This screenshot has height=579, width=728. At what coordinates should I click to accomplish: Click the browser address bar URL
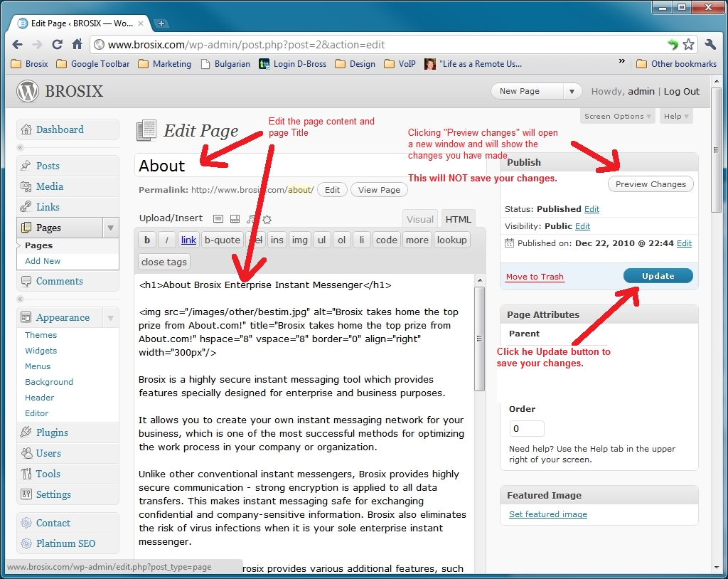[x=246, y=45]
